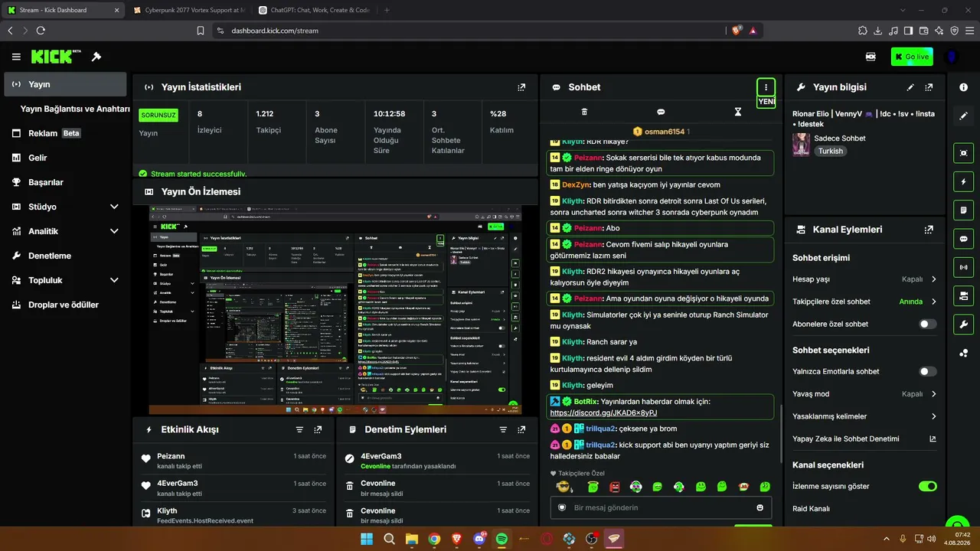Click the Turkish language tag

(831, 152)
